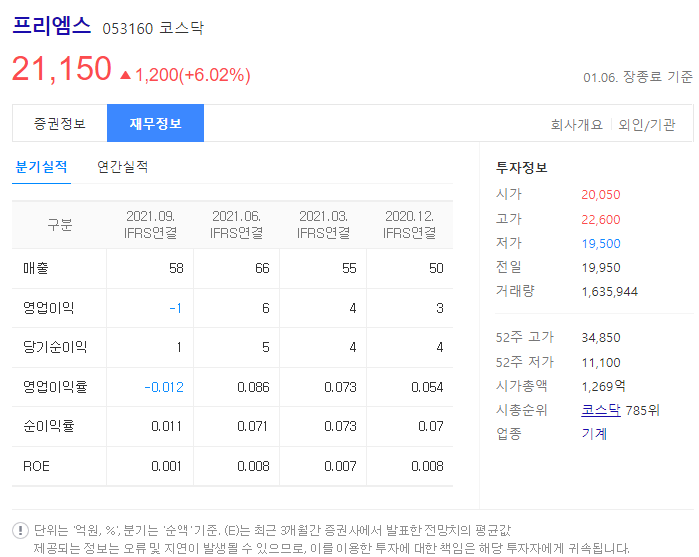Click the ROE value 0.007
The height and width of the screenshot is (557, 699).
[x=340, y=466]
